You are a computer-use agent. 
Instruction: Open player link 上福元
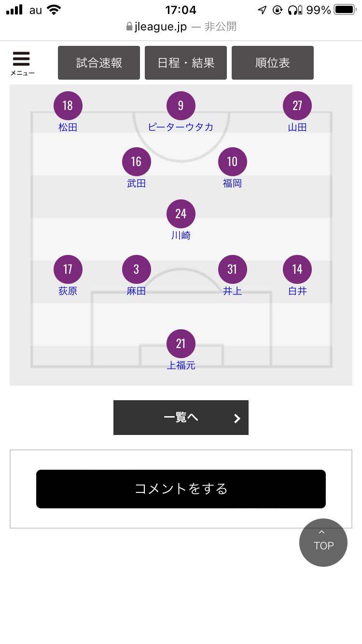click(x=181, y=365)
